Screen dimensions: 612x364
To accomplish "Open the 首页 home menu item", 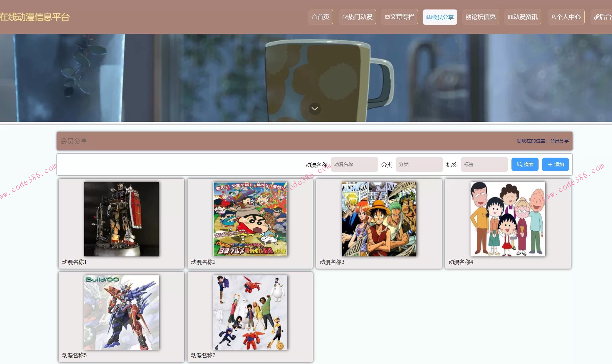I will 321,17.
